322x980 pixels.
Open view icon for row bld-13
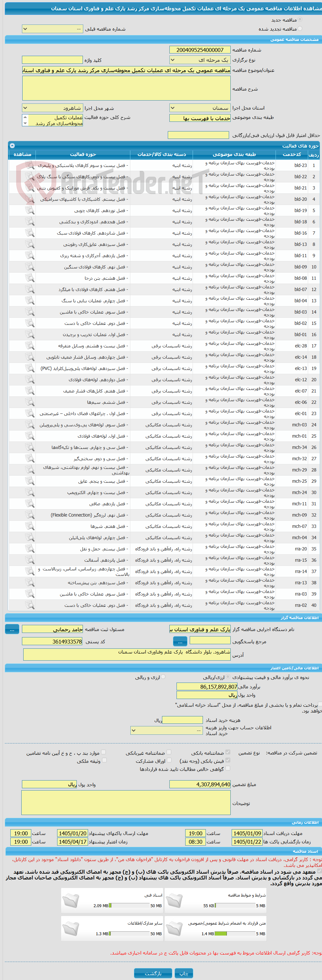pos(30,244)
